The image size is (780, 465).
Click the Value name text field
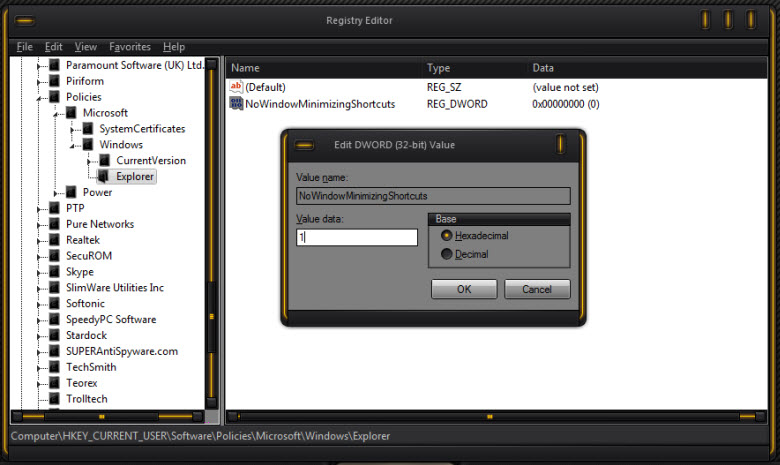[x=433, y=196]
